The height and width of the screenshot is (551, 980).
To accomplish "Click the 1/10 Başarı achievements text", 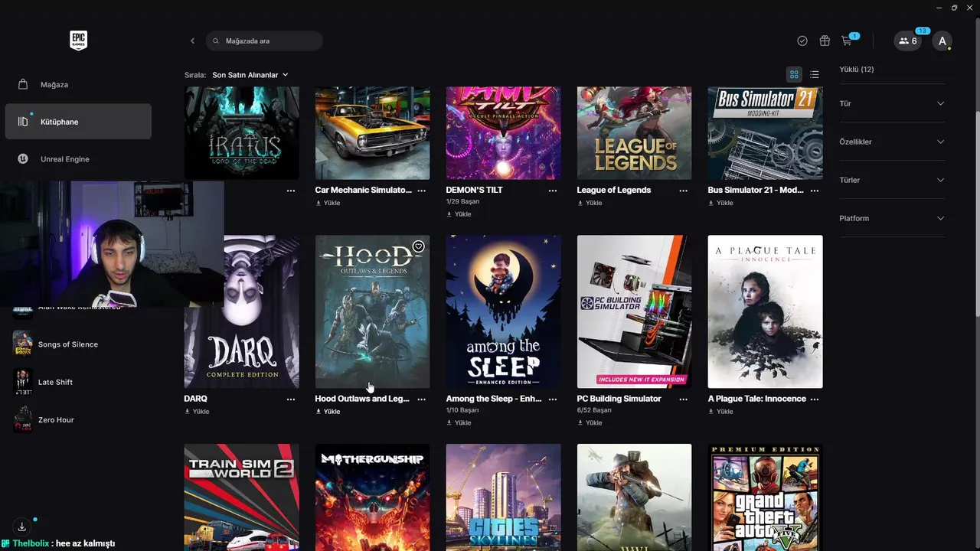I will (x=462, y=411).
